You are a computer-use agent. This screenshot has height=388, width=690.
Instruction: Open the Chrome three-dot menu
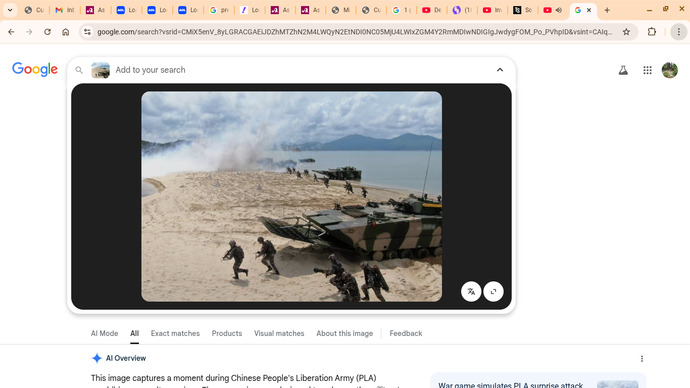tap(679, 32)
